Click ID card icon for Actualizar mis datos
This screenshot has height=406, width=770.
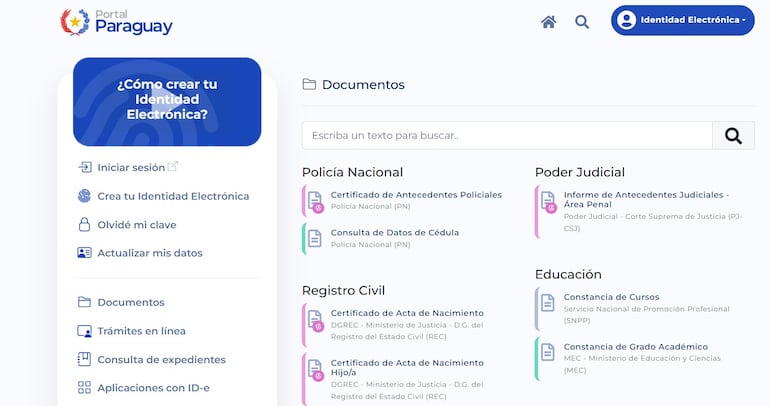click(x=84, y=253)
